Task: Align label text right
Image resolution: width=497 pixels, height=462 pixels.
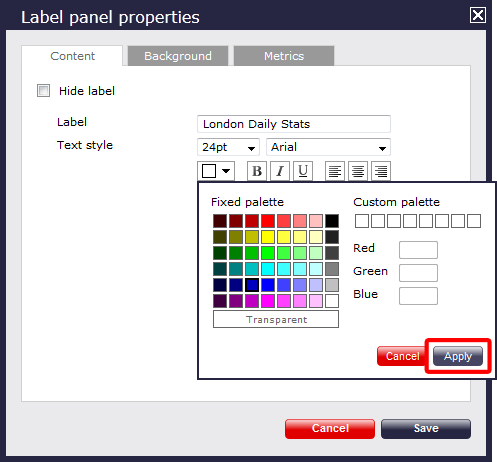Action: 381,171
